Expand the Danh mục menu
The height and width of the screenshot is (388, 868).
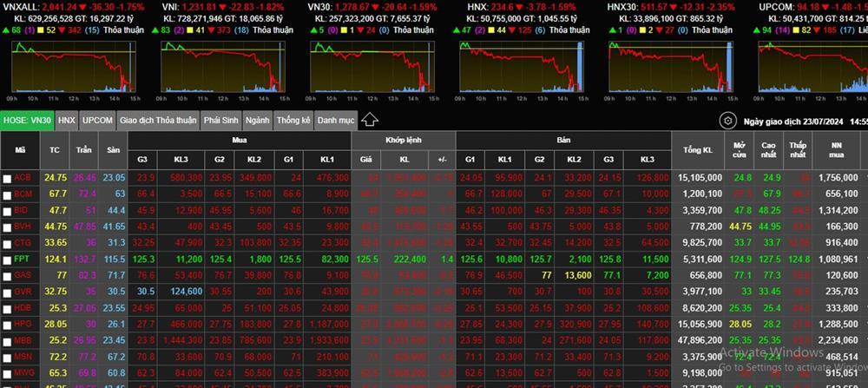[335, 120]
